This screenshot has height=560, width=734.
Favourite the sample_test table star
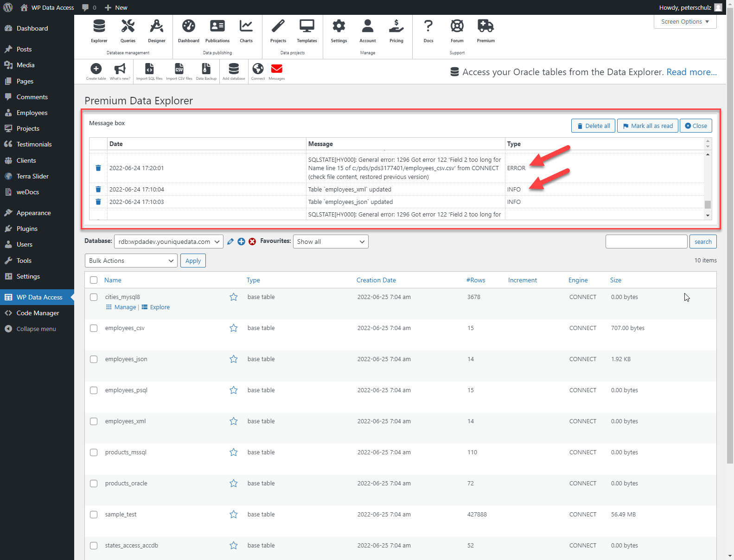point(234,515)
